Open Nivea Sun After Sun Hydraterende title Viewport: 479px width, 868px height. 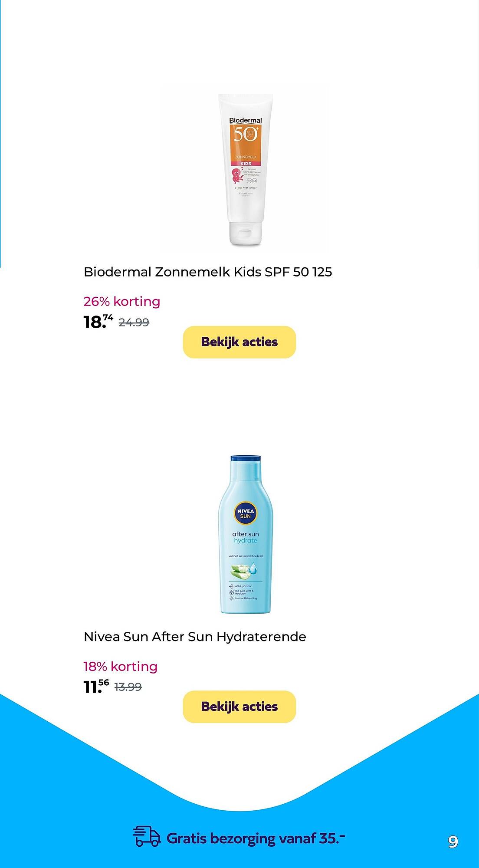click(x=195, y=637)
